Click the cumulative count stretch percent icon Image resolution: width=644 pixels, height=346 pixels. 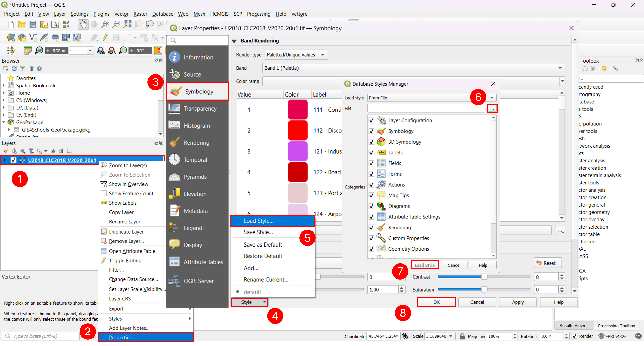[100, 51]
